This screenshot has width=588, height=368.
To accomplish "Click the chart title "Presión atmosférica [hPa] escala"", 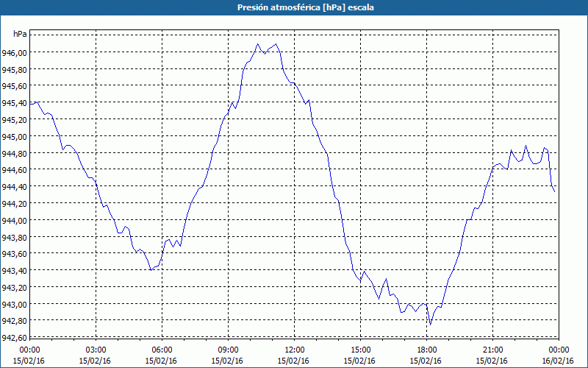I will pos(306,7).
